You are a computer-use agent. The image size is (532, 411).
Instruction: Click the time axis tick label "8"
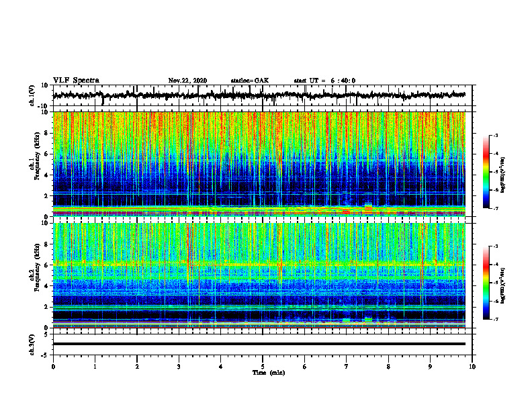[388, 367]
